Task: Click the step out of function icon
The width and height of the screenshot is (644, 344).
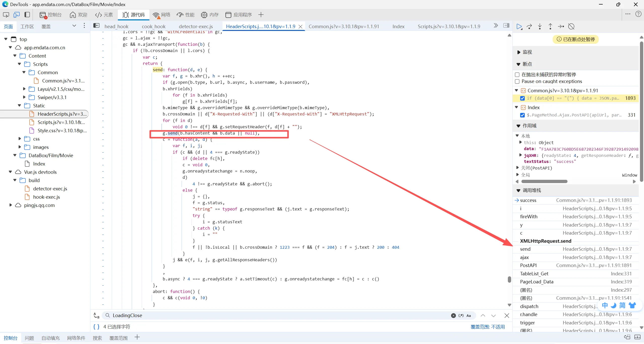Action: [x=550, y=26]
